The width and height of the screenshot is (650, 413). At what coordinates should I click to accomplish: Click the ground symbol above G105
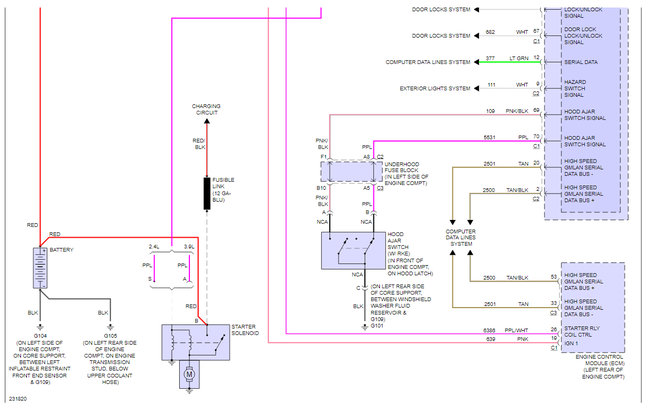[x=110, y=327]
